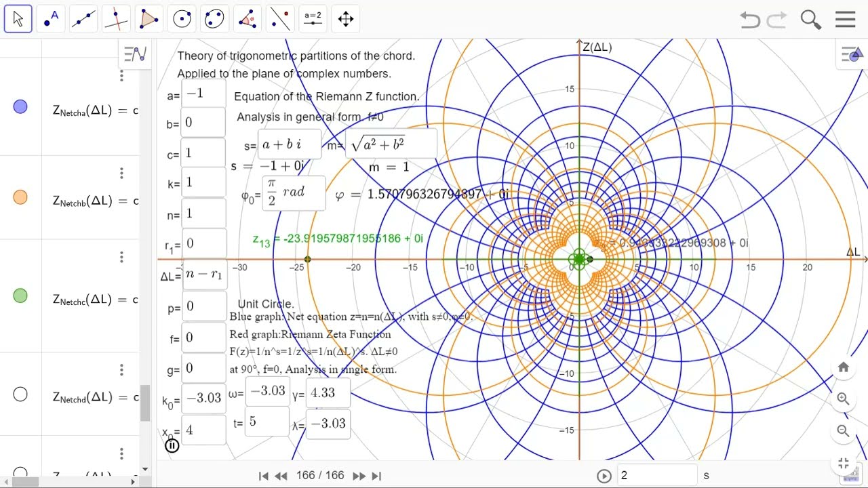Click the c= input box

tap(203, 153)
